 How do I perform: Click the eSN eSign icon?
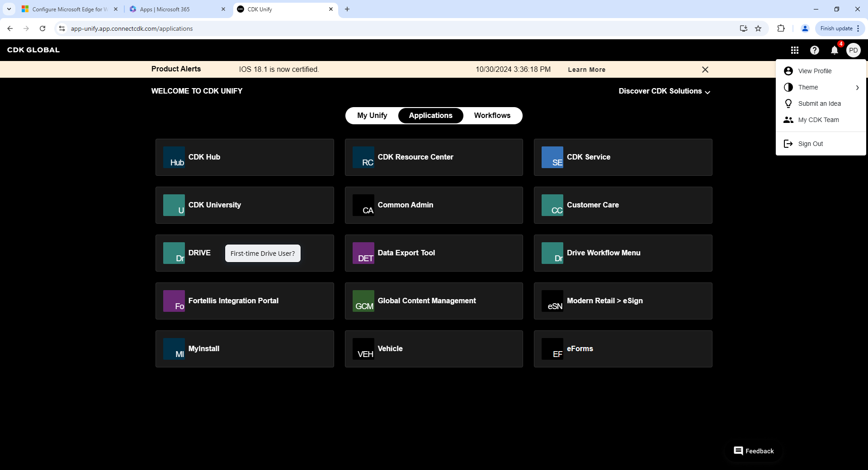click(552, 301)
